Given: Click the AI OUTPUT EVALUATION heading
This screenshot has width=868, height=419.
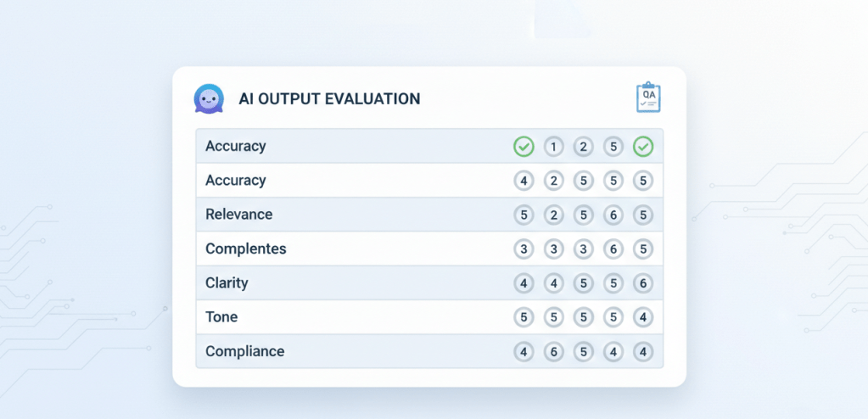Looking at the screenshot, I should [x=329, y=99].
